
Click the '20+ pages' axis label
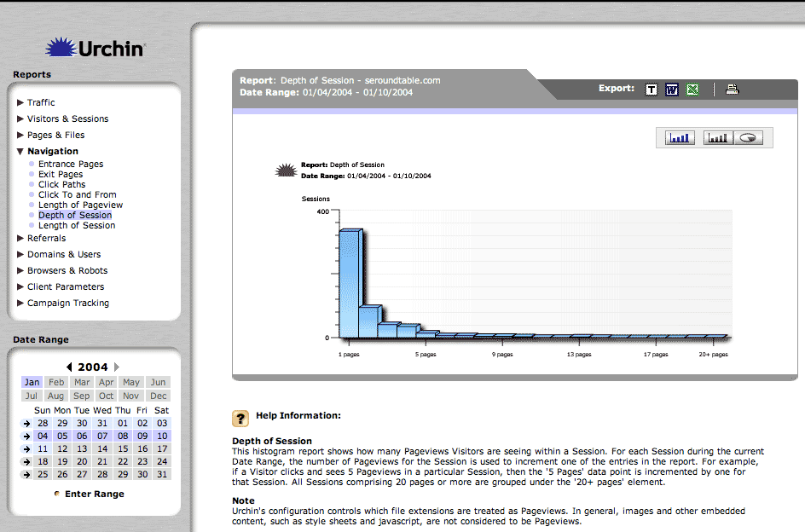coord(713,355)
